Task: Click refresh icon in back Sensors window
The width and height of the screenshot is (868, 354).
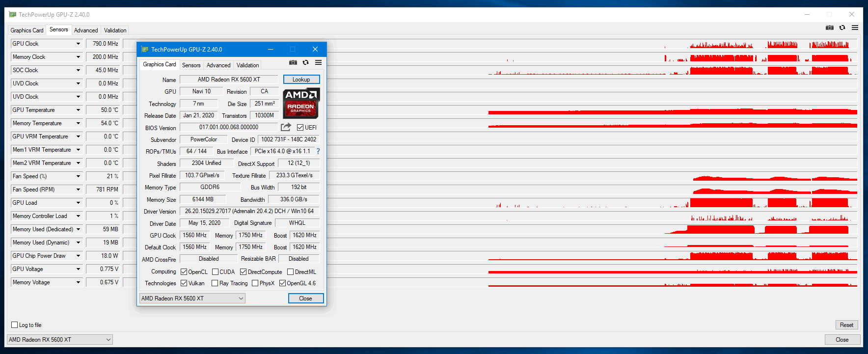Action: point(842,27)
